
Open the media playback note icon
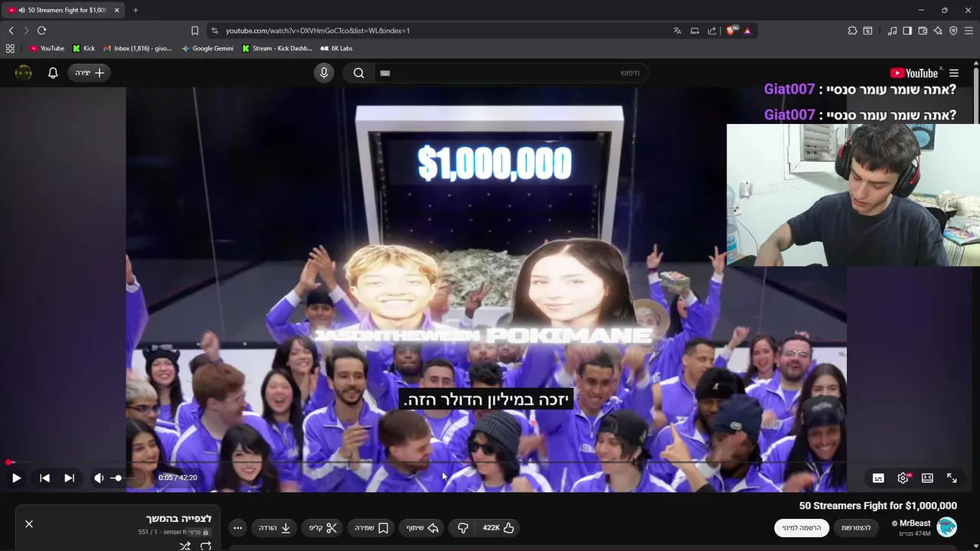tap(892, 31)
